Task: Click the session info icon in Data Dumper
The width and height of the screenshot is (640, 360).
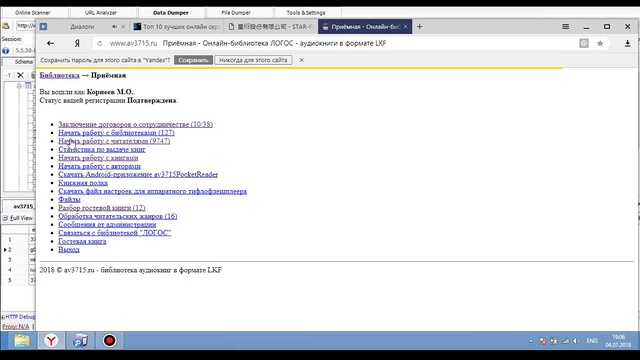Action: 6,51
